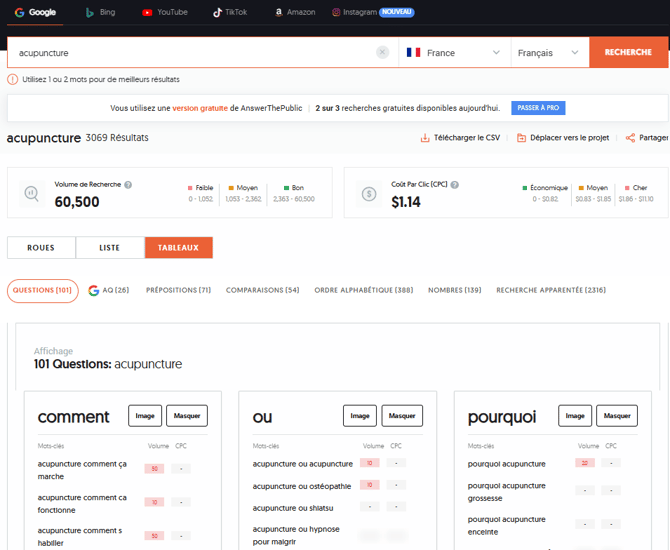Open the PRÉPOSITIONS (71) category tab
The image size is (670, 550).
tap(178, 291)
